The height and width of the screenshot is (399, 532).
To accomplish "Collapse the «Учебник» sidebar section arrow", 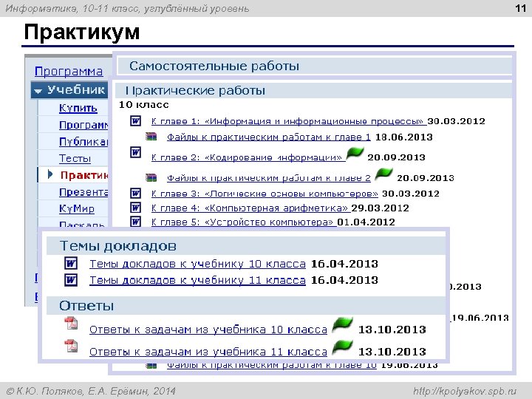I will coord(38,91).
